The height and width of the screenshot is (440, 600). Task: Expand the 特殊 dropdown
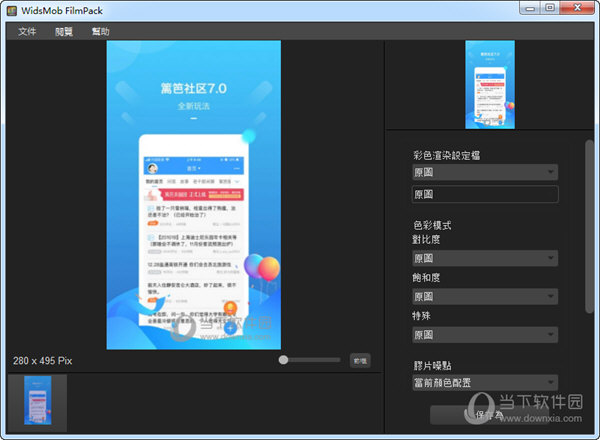[x=485, y=335]
